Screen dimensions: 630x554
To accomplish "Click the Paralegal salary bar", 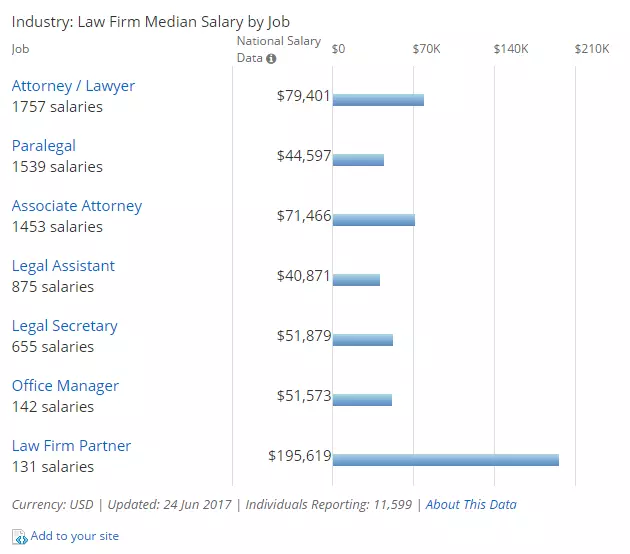I will point(358,160).
